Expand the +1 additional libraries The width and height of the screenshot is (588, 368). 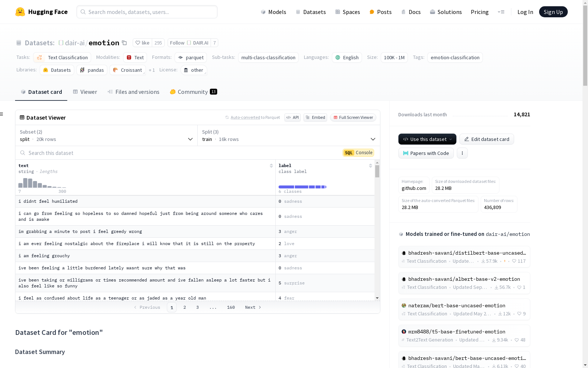pos(152,70)
